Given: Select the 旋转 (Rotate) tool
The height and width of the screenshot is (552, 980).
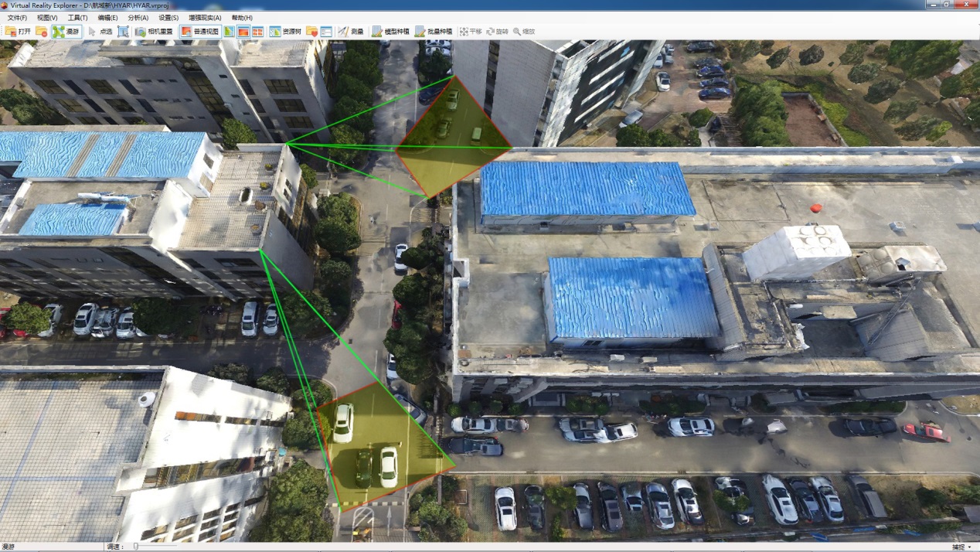Looking at the screenshot, I should [497, 32].
